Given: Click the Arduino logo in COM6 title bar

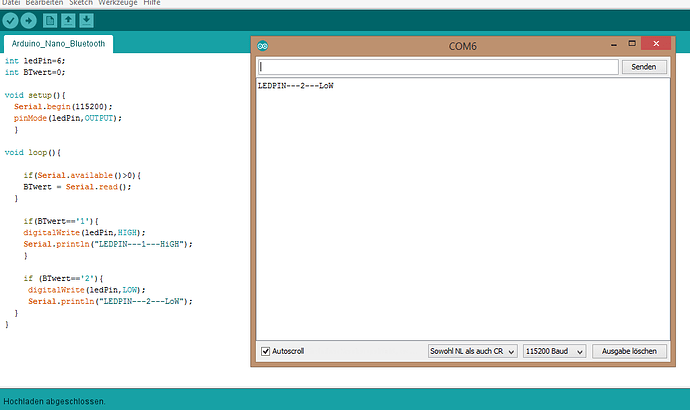Looking at the screenshot, I should pos(263,46).
